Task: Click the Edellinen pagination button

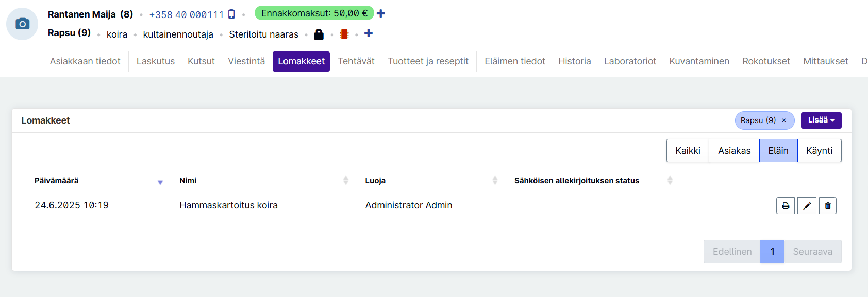Action: [732, 252]
